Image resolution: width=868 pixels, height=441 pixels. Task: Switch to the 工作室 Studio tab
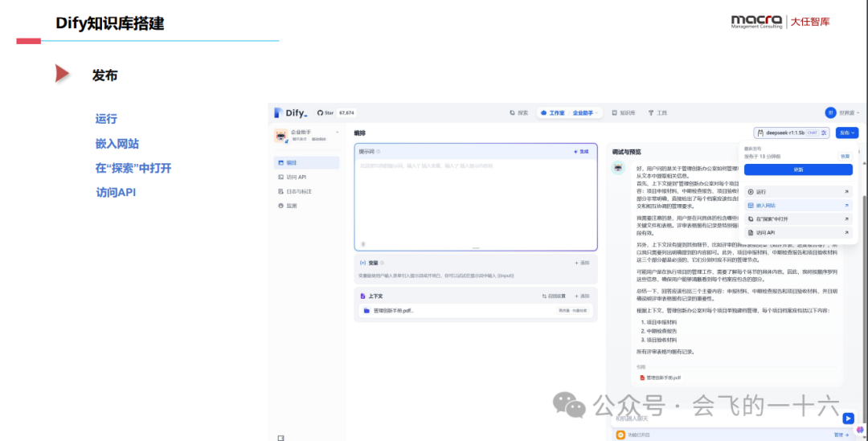pyautogui.click(x=552, y=113)
